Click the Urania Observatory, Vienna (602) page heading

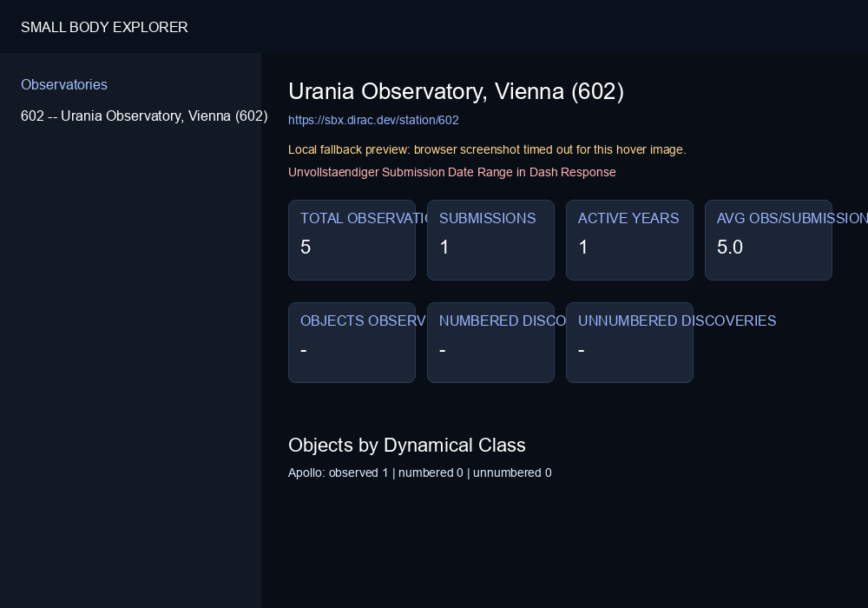[x=457, y=91]
